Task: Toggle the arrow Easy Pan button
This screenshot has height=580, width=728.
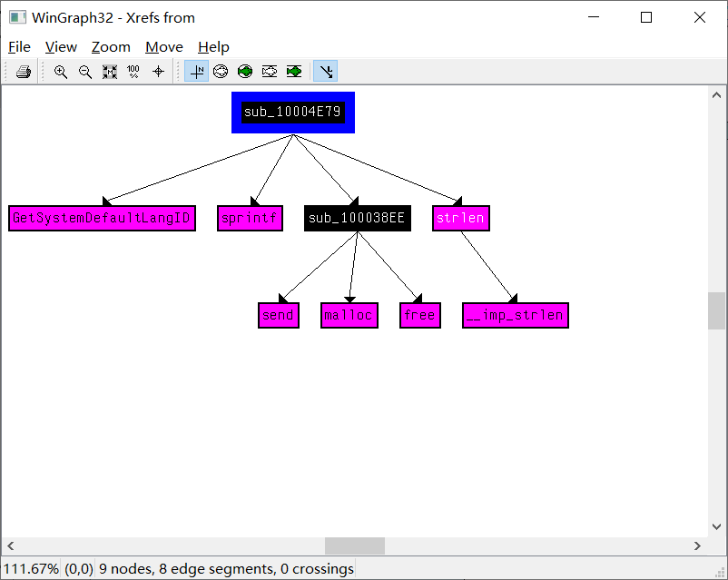Action: point(325,72)
